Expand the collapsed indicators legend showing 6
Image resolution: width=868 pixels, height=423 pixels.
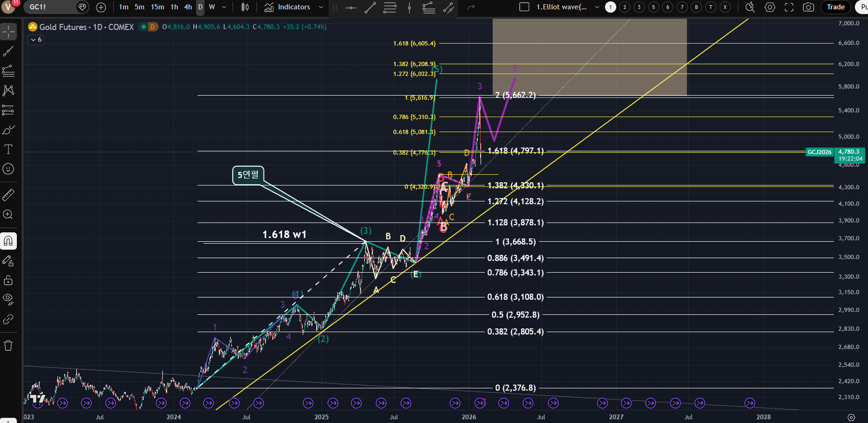36,40
